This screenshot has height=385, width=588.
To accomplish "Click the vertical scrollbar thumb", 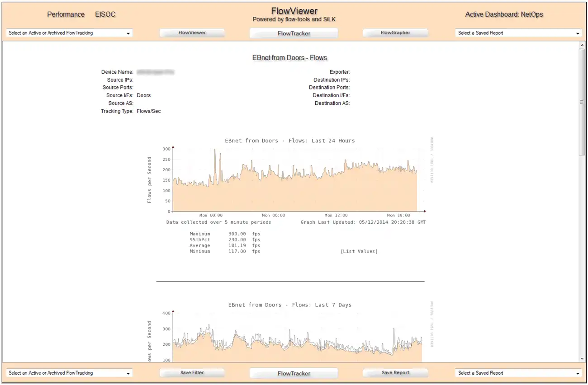I will pyautogui.click(x=582, y=102).
